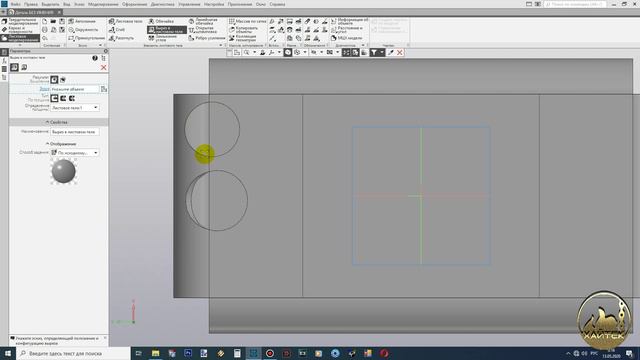Choose the Сгиб bend command
Image resolution: width=640 pixels, height=360 pixels.
coord(117,30)
